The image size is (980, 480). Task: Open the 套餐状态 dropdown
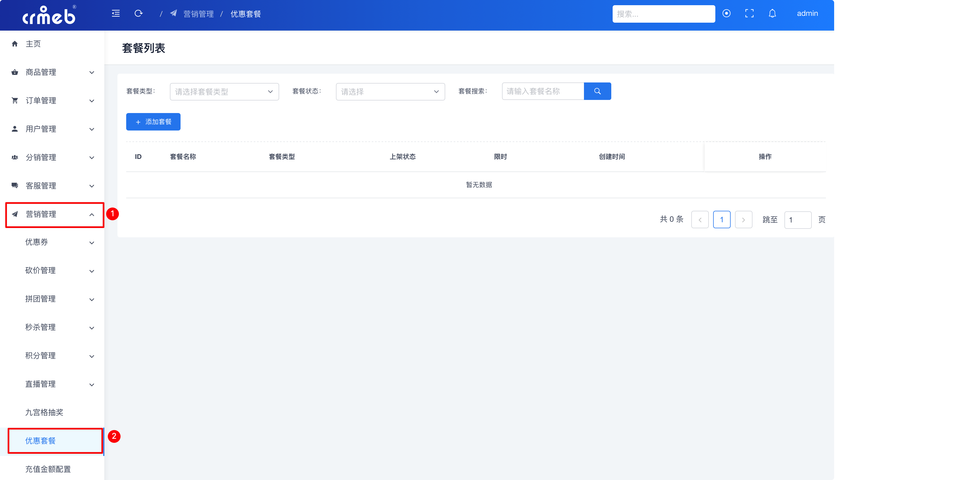[x=390, y=92]
